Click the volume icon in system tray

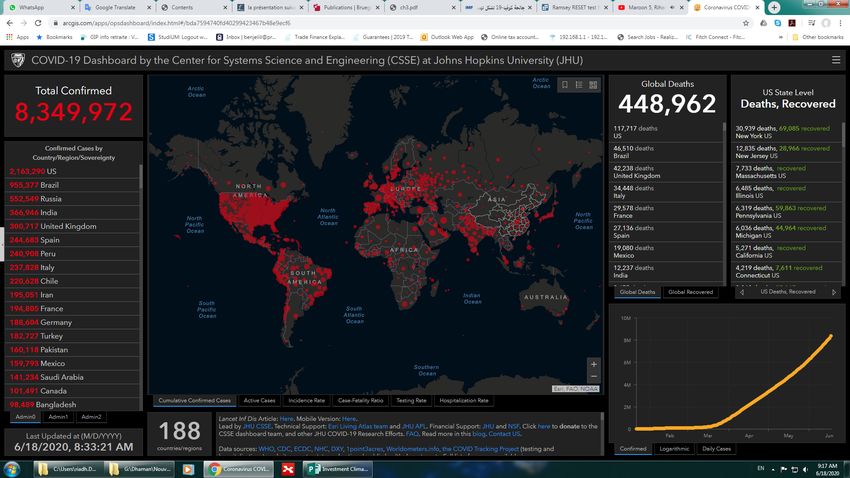[x=806, y=469]
